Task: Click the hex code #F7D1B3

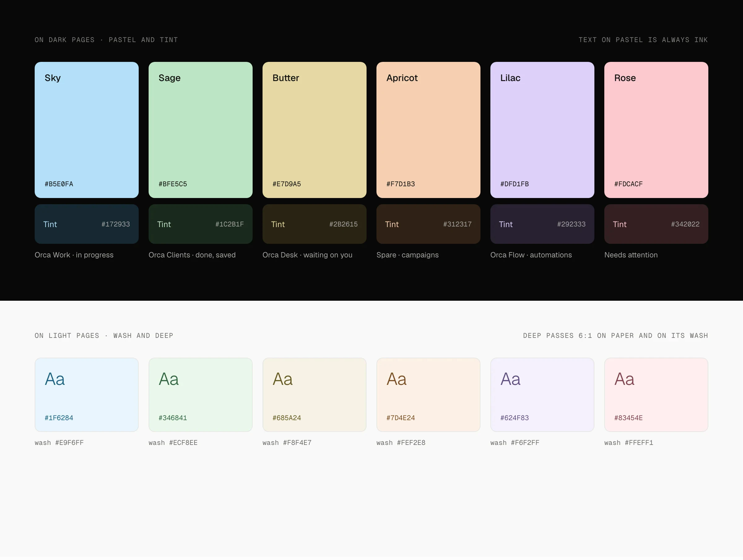Action: (400, 184)
